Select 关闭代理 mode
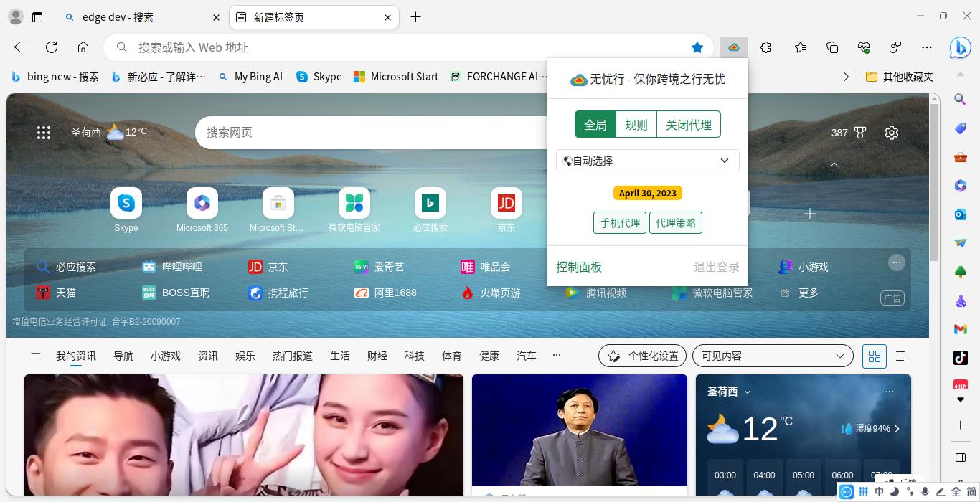The height and width of the screenshot is (502, 980). pyautogui.click(x=689, y=125)
